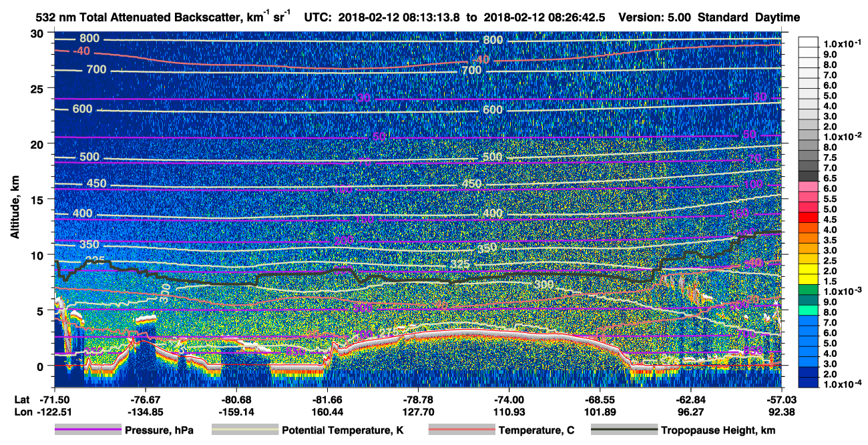
Task: Click the "Version: 5.00" text
Action: [656, 17]
